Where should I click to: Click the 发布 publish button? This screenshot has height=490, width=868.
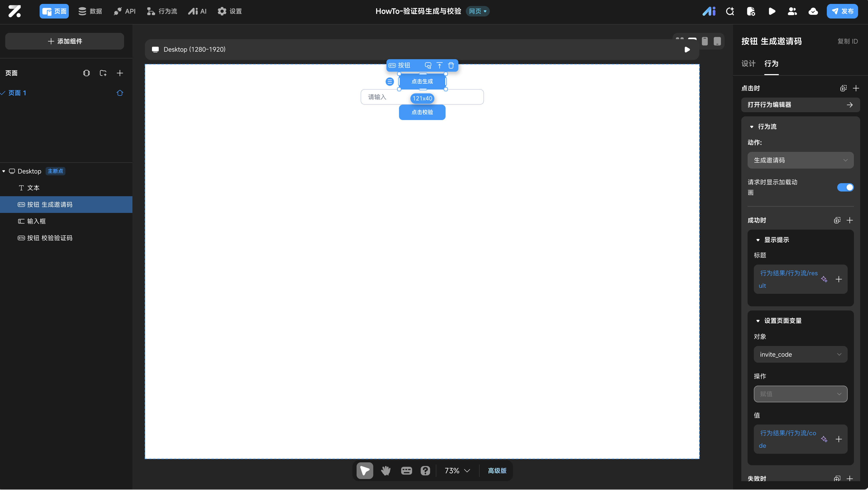(842, 11)
